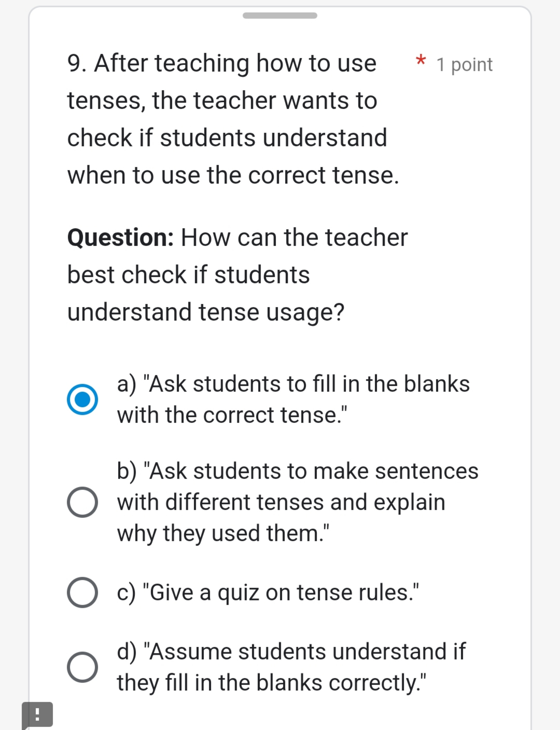
Task: Choose option d radio button
Action: pyautogui.click(x=82, y=667)
